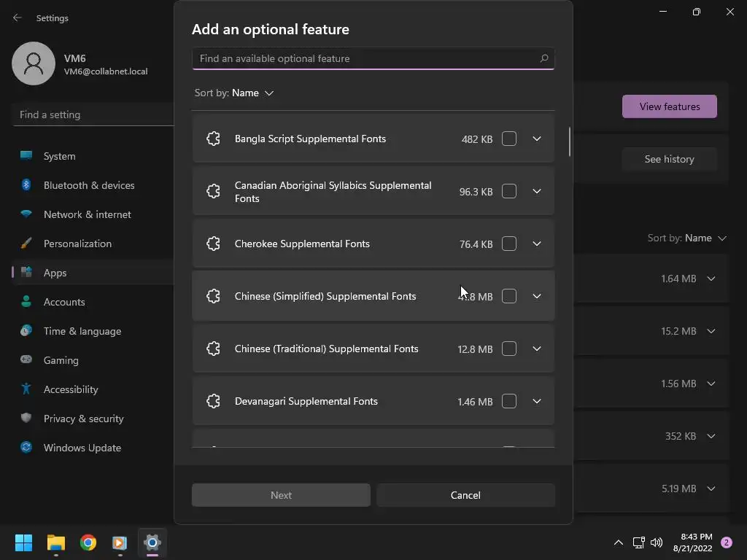Click the feature list scrollbar thumb
This screenshot has width=747, height=560.
[569, 142]
